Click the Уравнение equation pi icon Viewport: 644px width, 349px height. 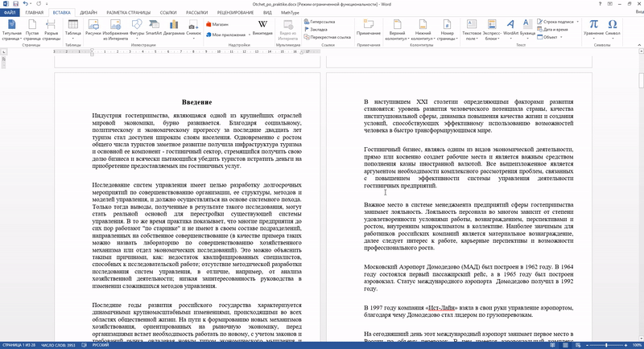[x=593, y=25]
